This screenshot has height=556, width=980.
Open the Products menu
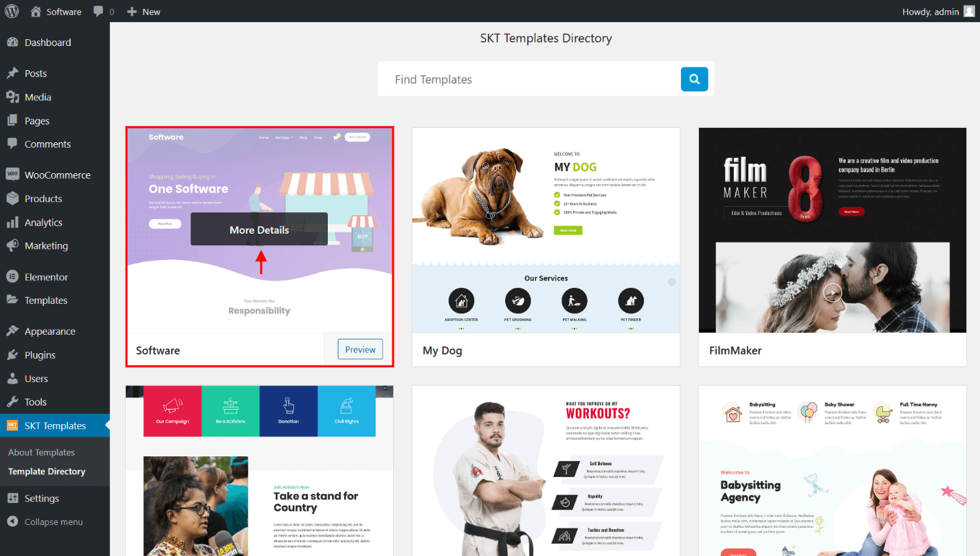coord(55,199)
